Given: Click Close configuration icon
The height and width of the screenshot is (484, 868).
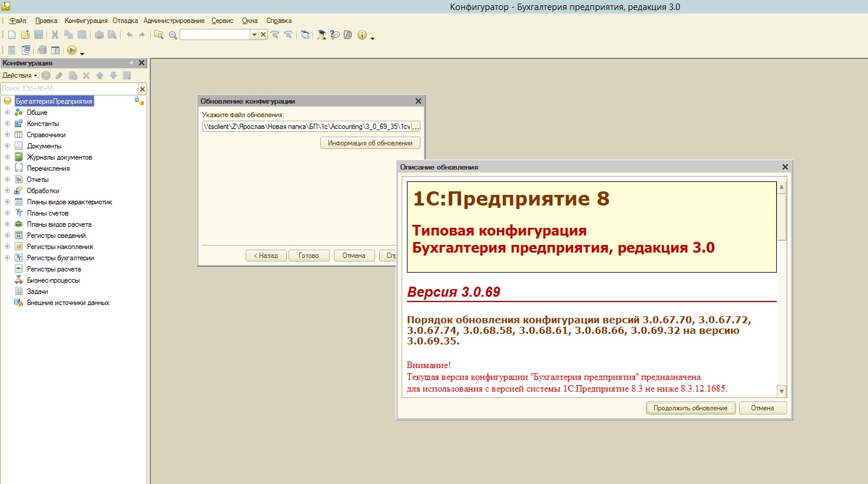Looking at the screenshot, I should tap(26, 50).
